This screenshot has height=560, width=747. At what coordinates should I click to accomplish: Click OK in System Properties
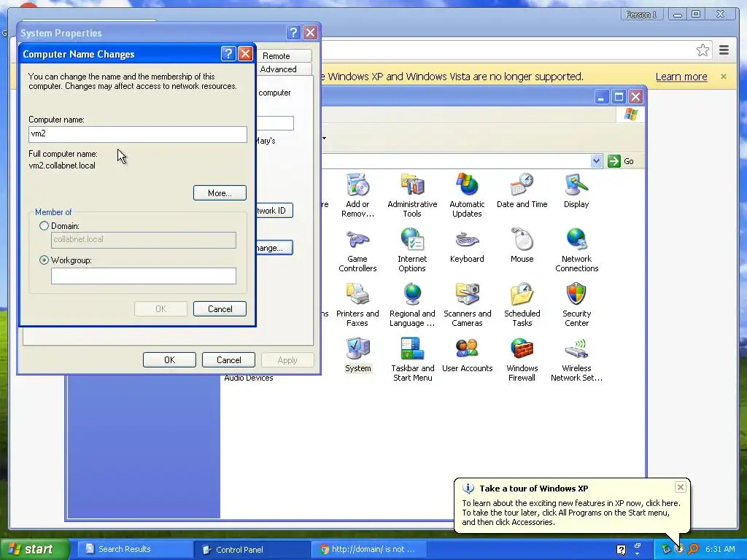tap(169, 360)
